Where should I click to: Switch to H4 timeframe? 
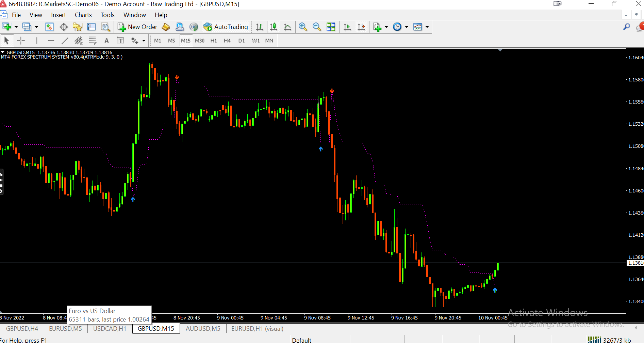(x=227, y=41)
